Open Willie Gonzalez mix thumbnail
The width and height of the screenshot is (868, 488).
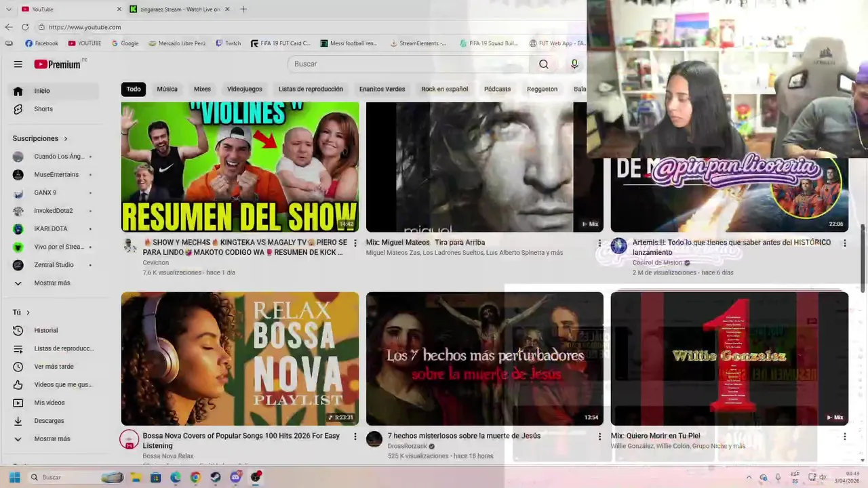click(730, 359)
